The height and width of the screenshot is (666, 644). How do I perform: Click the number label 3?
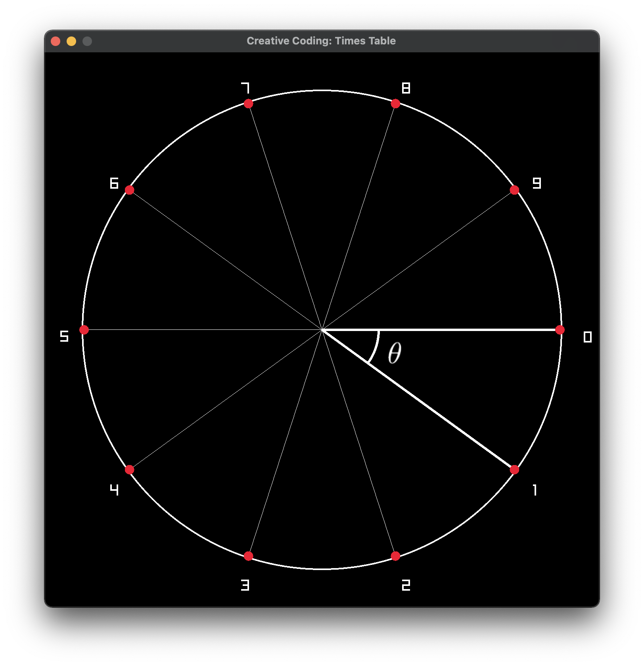tap(245, 585)
